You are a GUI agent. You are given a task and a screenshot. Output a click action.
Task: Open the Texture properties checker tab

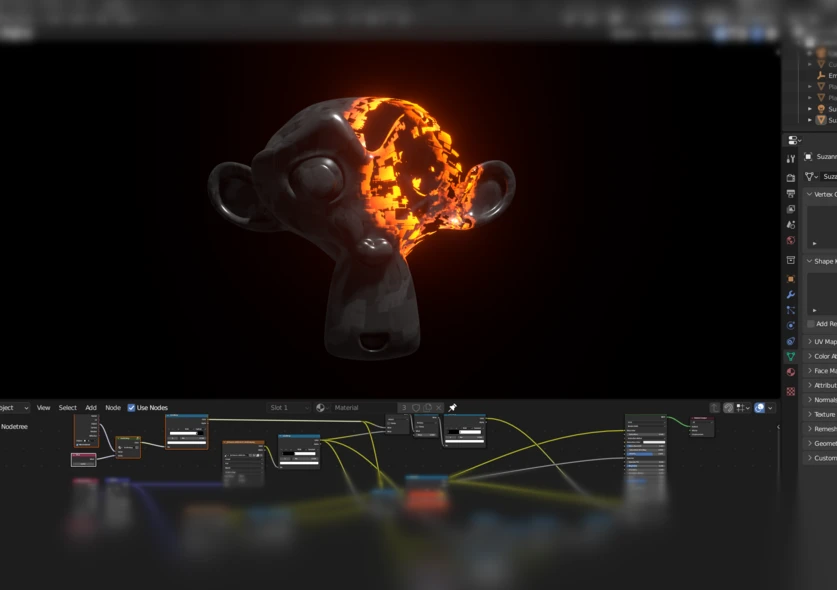[x=791, y=391]
